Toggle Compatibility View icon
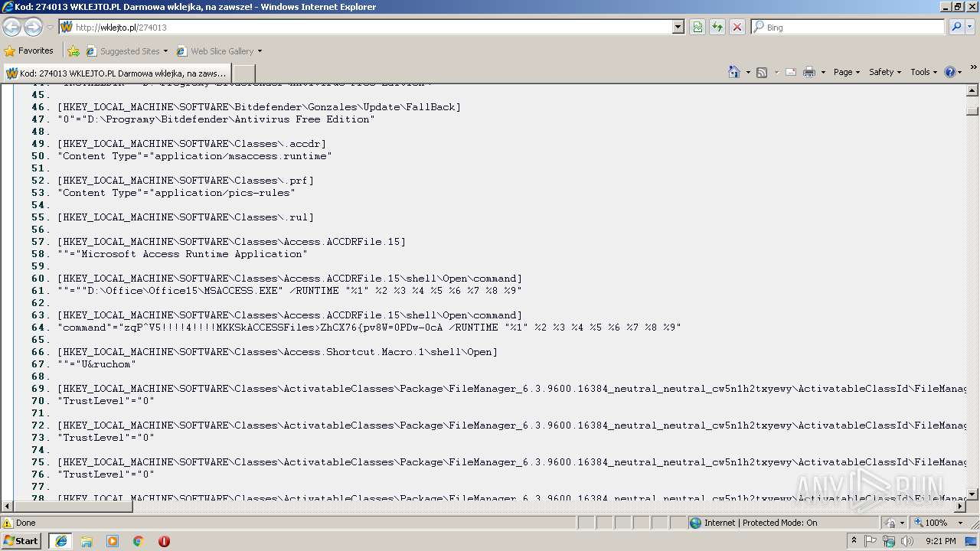Screen dimensions: 980x551 coord(697,28)
